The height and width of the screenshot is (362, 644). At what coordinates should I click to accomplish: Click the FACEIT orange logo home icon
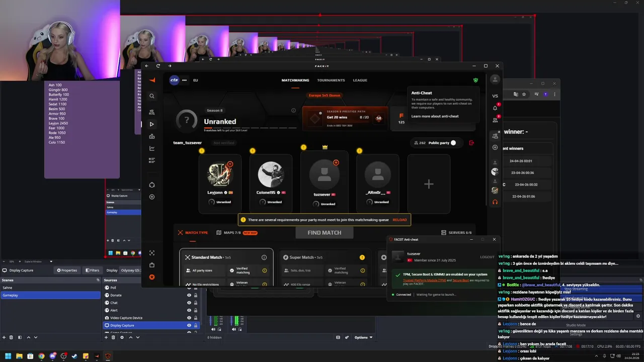point(152,80)
